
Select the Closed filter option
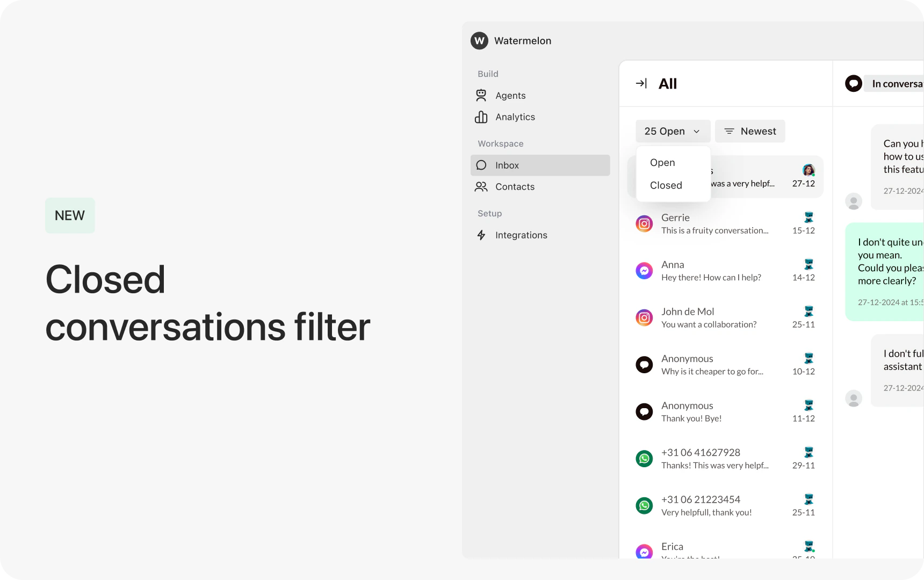coord(665,185)
